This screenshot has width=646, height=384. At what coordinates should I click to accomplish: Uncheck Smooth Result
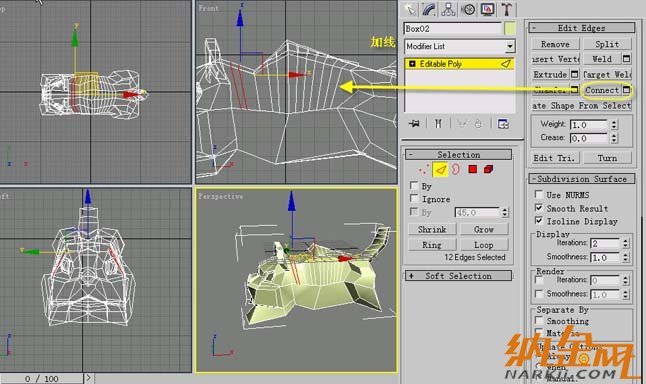point(538,208)
